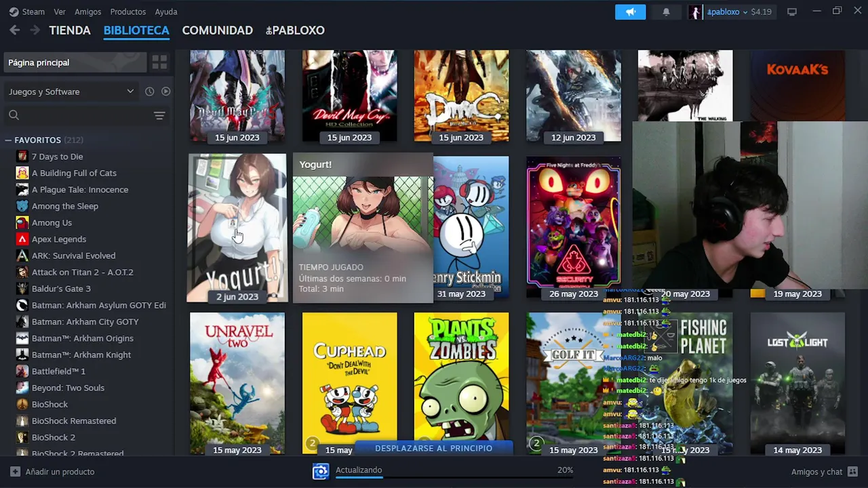This screenshot has height=488, width=868.
Task: Switch to collections grid view icon
Action: [x=159, y=62]
